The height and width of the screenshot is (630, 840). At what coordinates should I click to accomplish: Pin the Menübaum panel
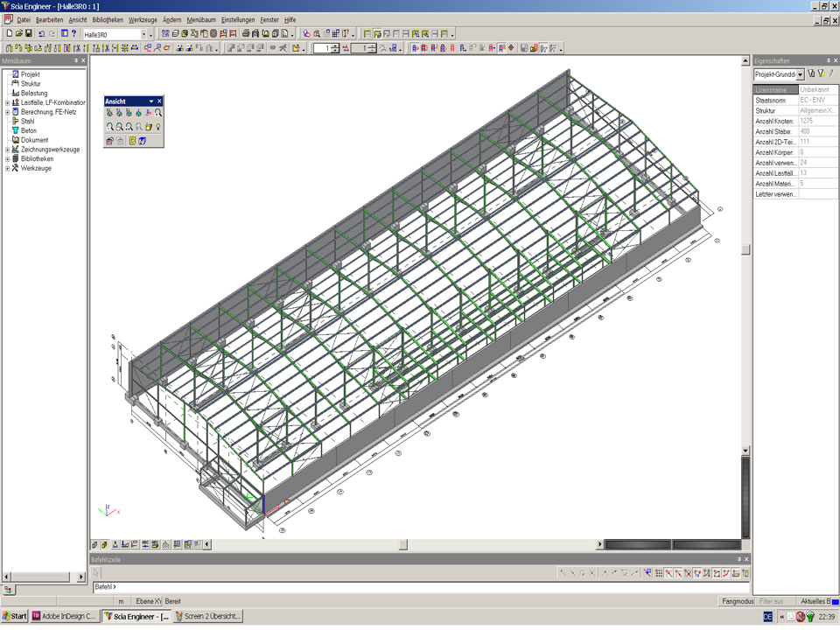tap(75, 60)
